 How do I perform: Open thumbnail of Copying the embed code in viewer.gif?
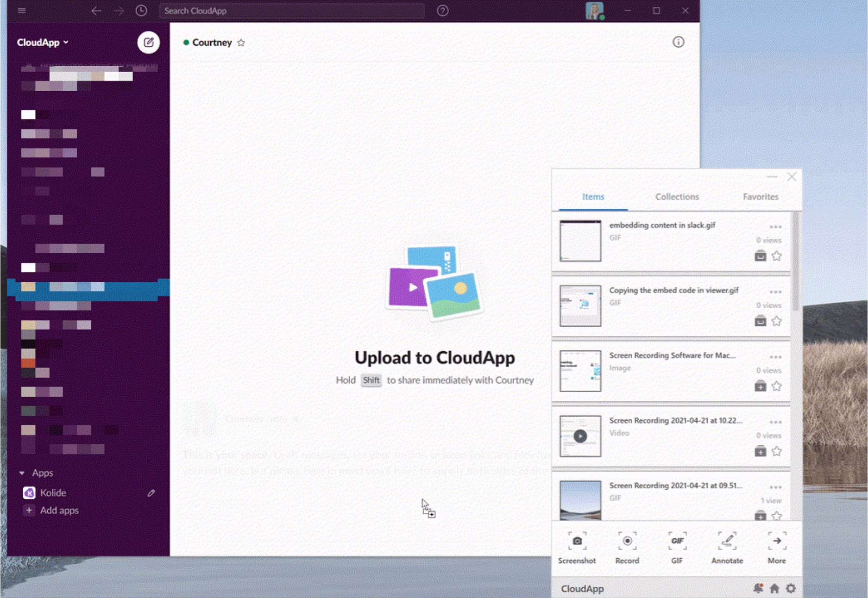(580, 306)
